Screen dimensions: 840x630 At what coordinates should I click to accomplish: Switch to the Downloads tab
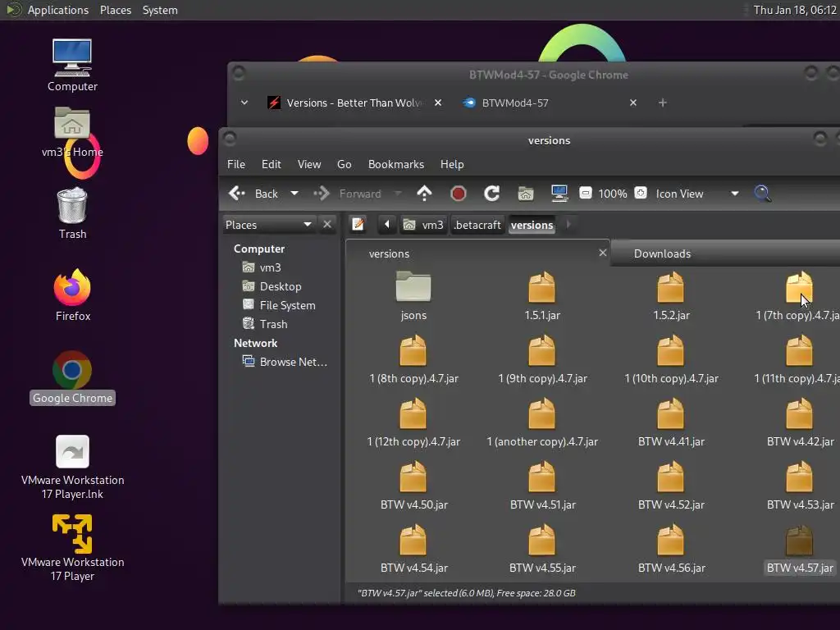[725, 253]
